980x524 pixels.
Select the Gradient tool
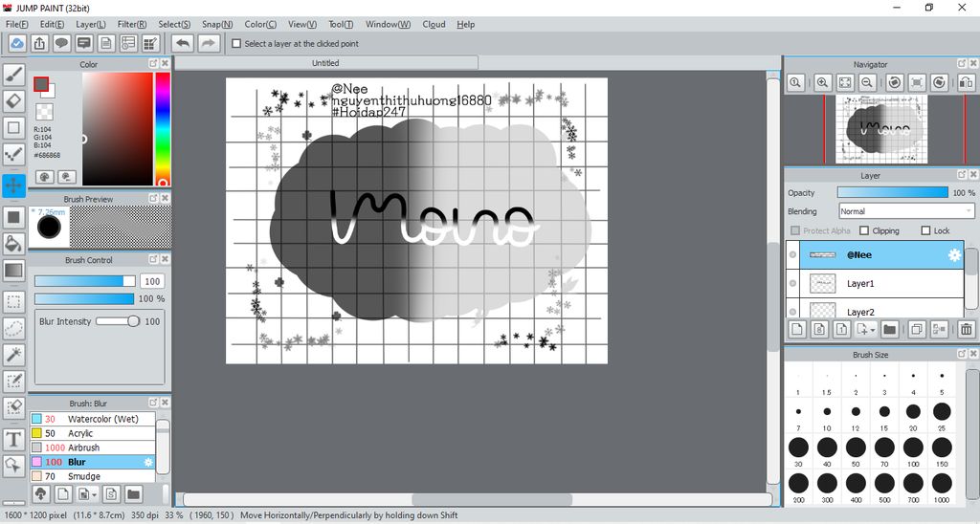coord(13,270)
